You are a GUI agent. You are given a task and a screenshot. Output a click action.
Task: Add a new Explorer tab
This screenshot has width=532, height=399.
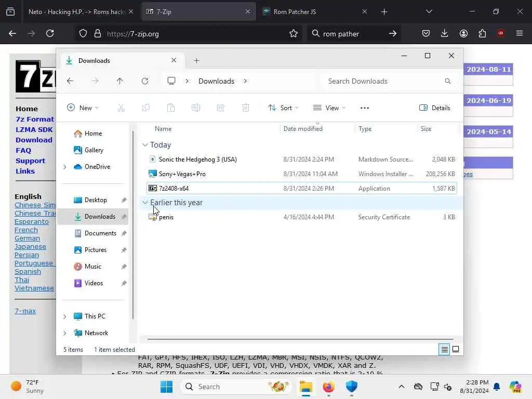click(x=196, y=61)
